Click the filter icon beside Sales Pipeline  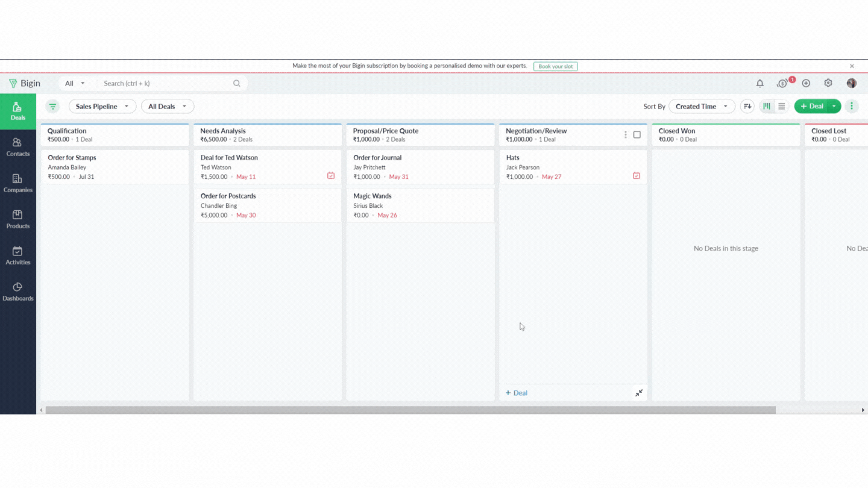coord(52,107)
